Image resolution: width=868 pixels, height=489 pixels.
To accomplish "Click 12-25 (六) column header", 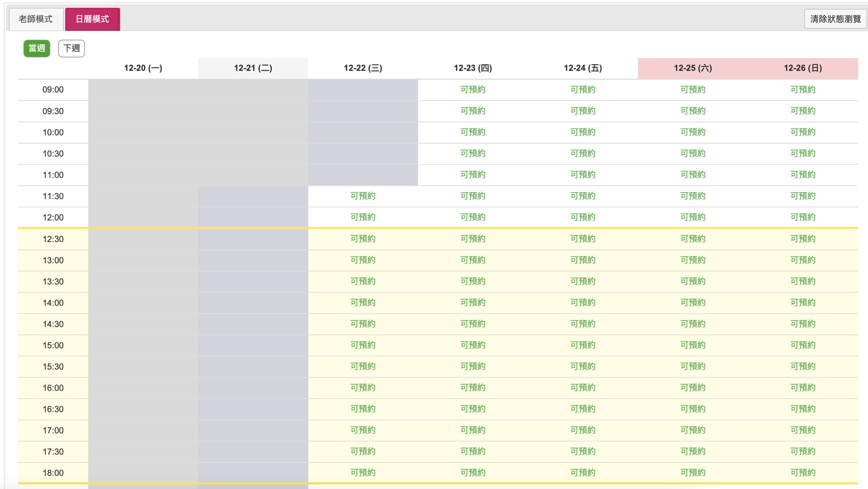I will pyautogui.click(x=693, y=68).
